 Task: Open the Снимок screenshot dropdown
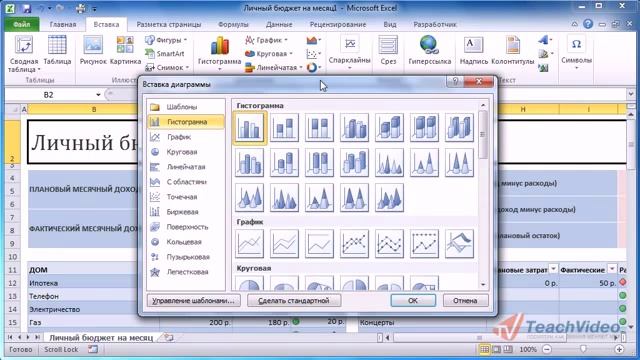[x=167, y=67]
